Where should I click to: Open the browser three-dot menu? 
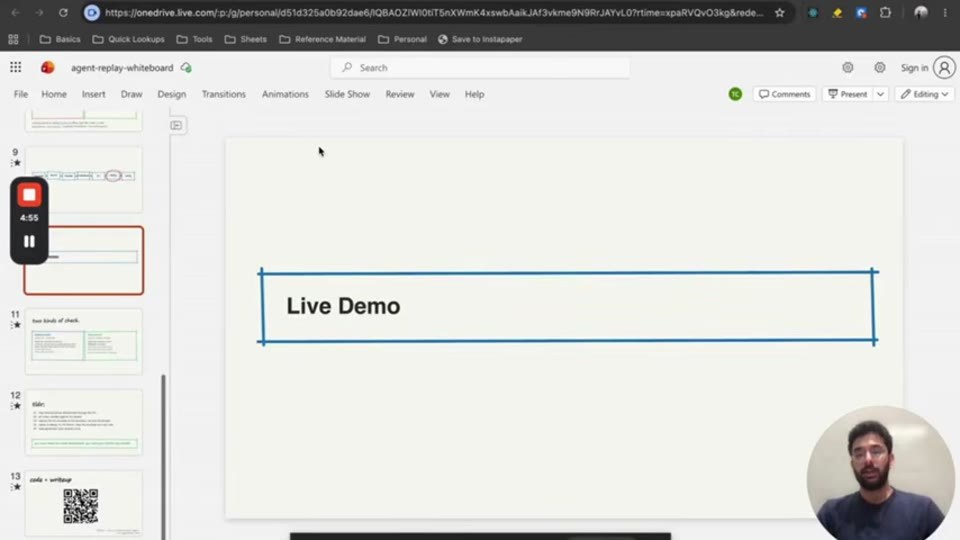945,12
